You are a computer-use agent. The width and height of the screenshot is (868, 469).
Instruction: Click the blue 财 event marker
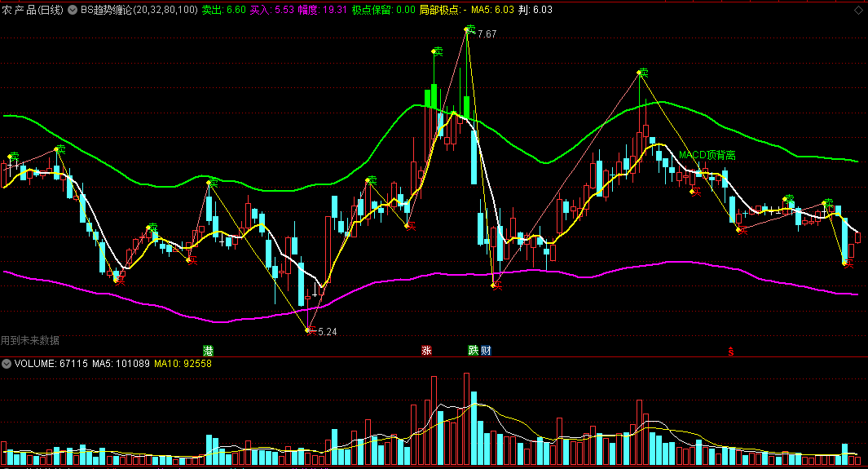coord(486,351)
